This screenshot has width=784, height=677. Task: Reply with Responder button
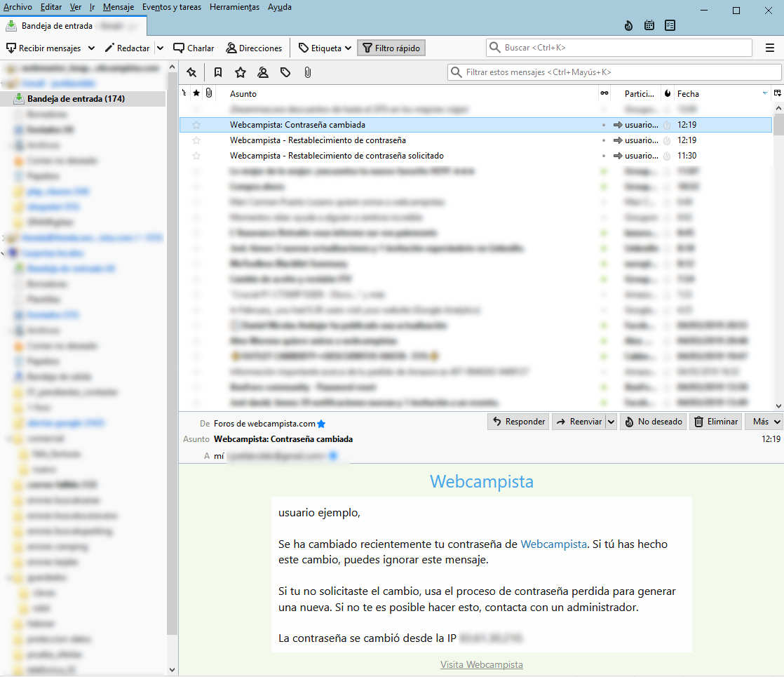click(518, 422)
